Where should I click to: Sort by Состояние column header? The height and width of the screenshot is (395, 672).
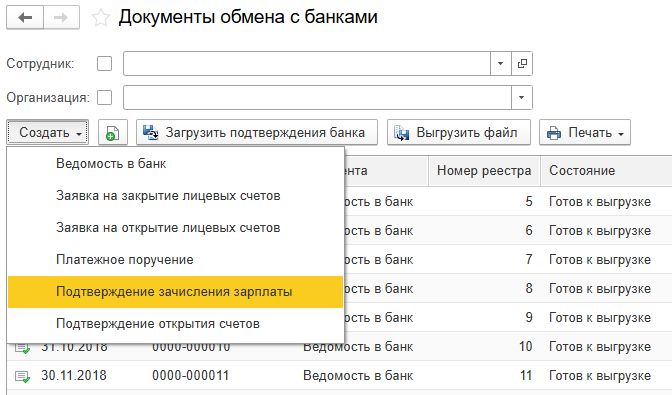606,171
